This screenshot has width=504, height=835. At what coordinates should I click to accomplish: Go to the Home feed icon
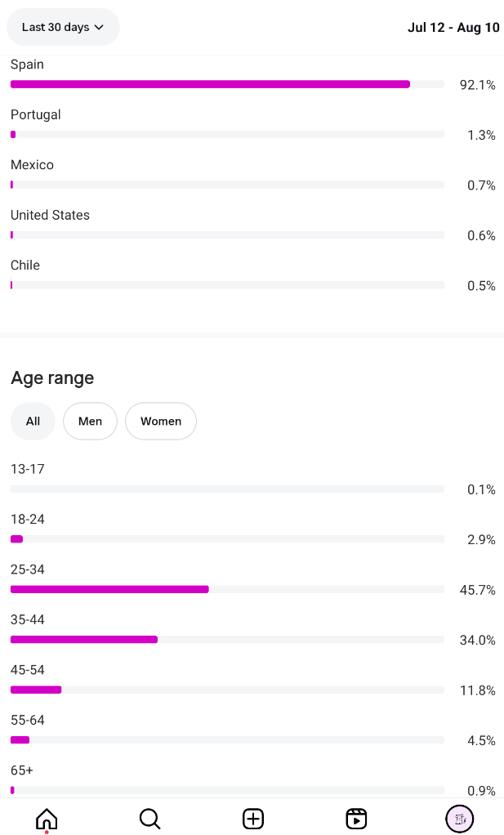click(x=47, y=818)
